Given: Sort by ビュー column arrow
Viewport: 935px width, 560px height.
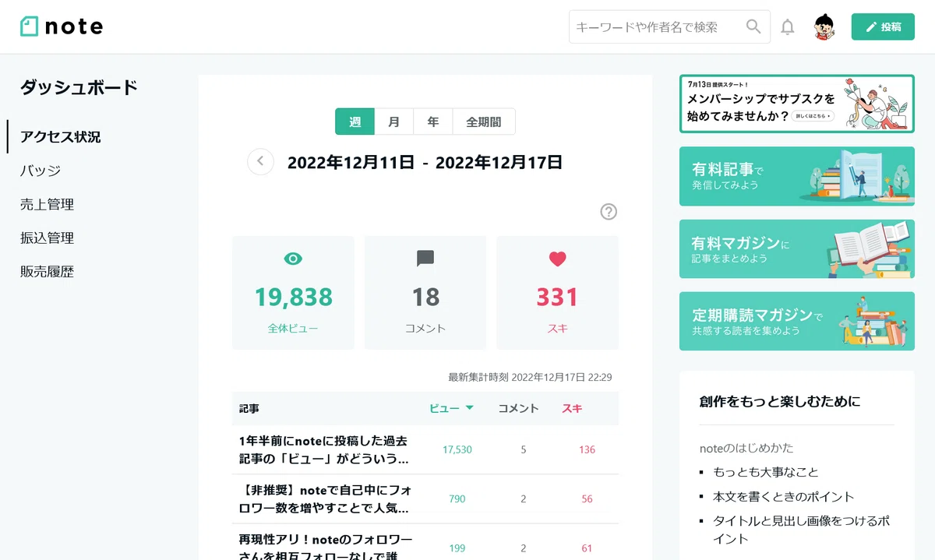Looking at the screenshot, I should [x=470, y=408].
